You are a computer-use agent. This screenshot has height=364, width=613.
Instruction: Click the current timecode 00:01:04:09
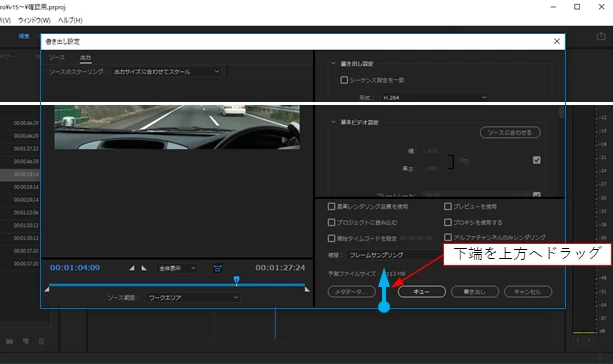click(x=75, y=268)
